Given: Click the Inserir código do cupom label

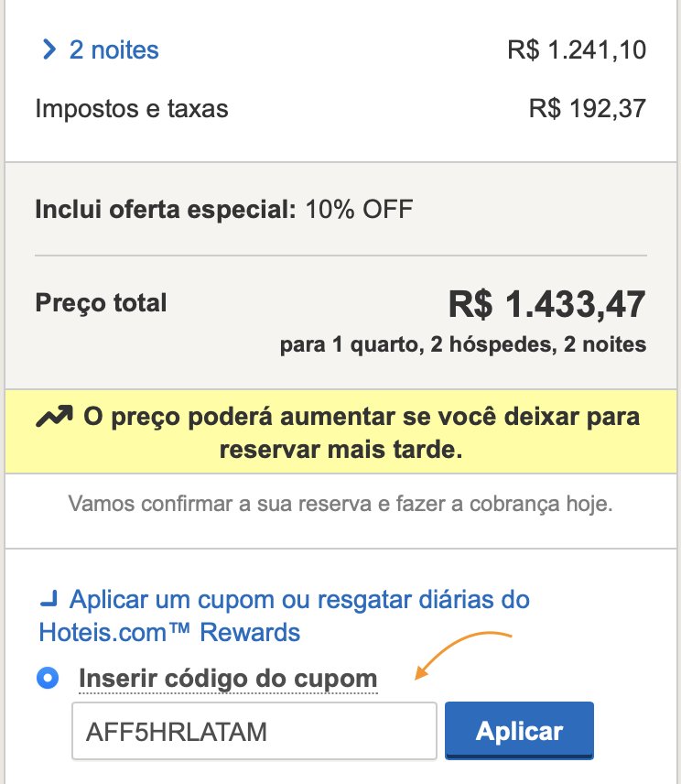Looking at the screenshot, I should point(228,680).
